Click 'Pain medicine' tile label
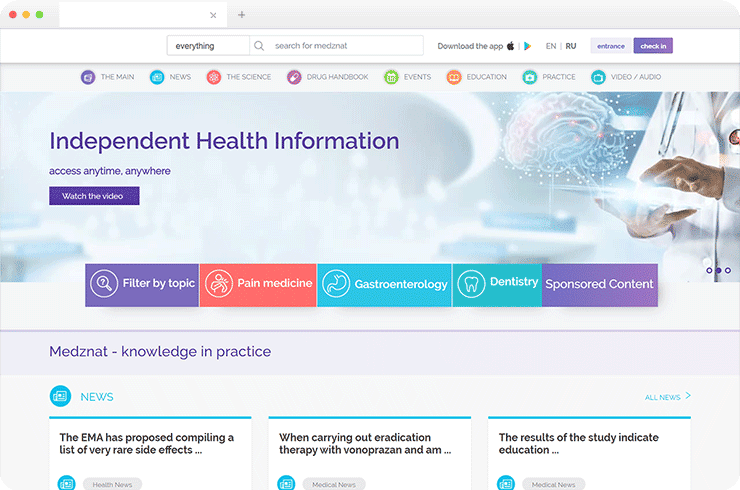The width and height of the screenshot is (740, 490). (275, 283)
